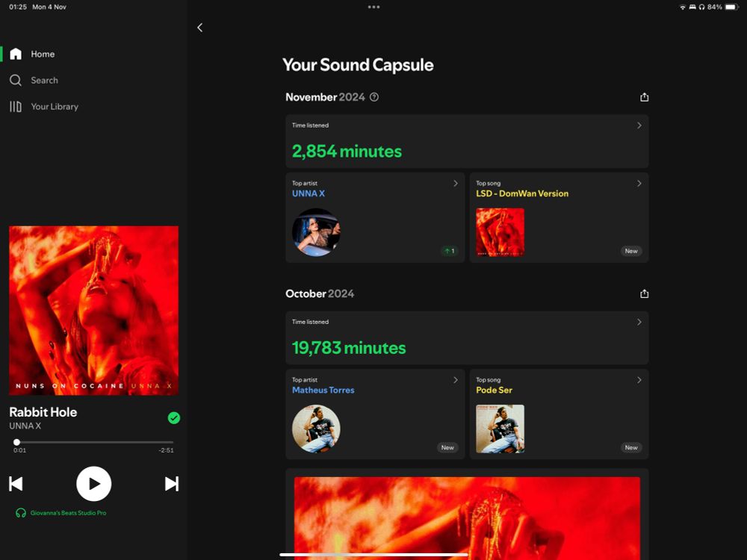
Task: Tap the Mon 4 Nov date in the status bar
Action: 49,7
